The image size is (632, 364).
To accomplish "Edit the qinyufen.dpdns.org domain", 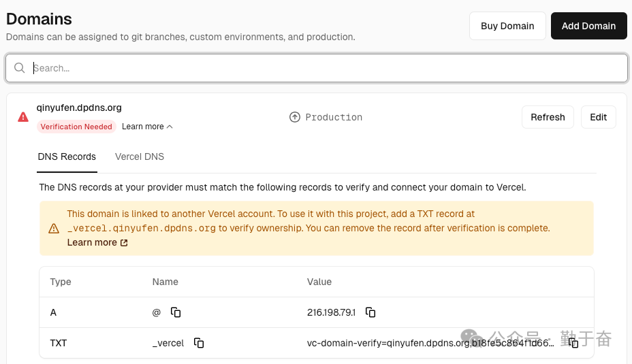I will [598, 117].
